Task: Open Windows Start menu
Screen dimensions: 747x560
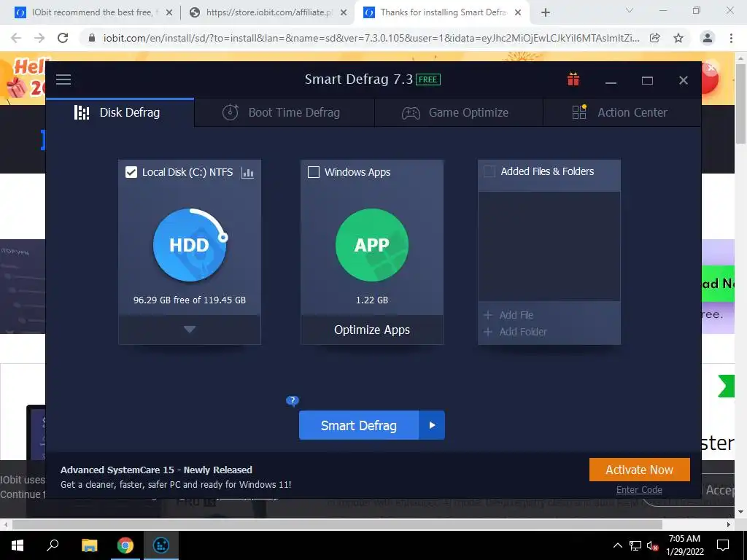Action: (18, 545)
